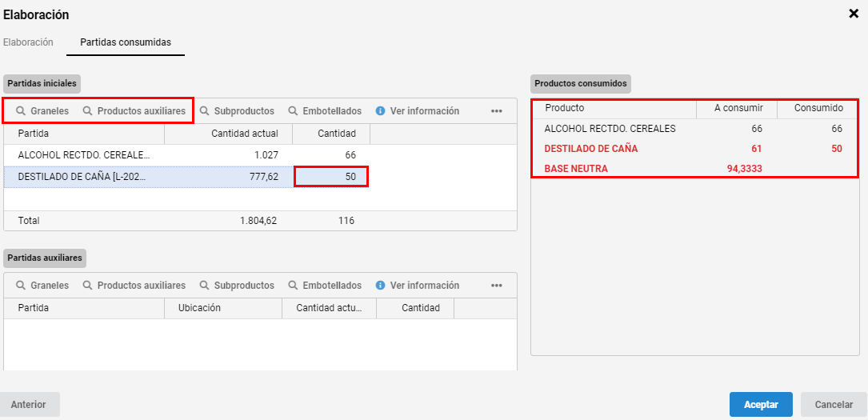Open more options in Partidas iniciales toolbar
This screenshot has width=868, height=420.
[497, 111]
